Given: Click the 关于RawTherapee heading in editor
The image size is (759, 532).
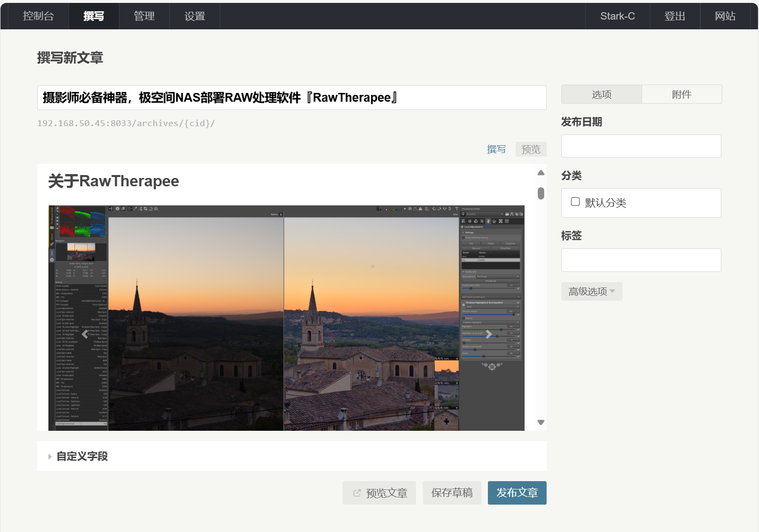Looking at the screenshot, I should click(x=114, y=181).
